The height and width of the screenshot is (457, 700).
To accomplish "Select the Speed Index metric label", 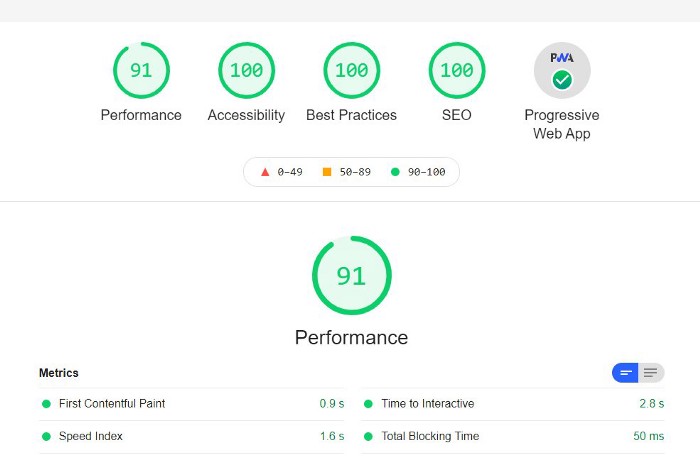I will point(91,436).
